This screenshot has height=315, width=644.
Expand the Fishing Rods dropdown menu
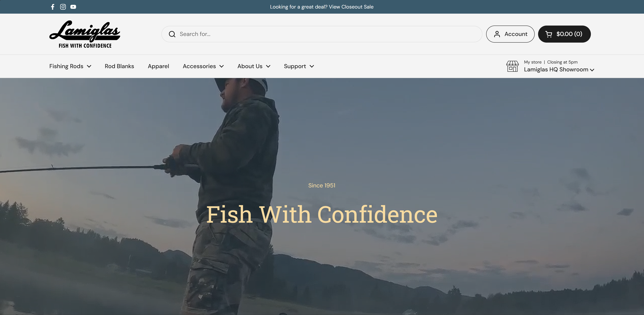[x=70, y=66]
